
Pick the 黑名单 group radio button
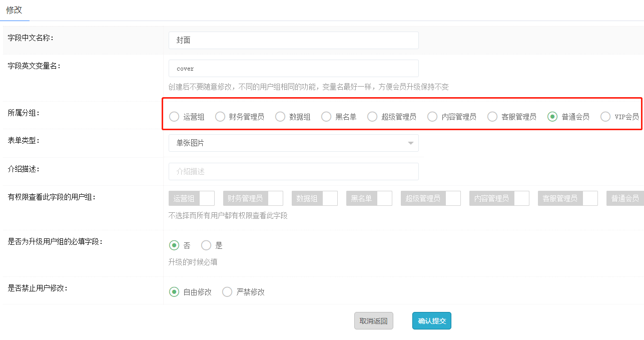(326, 117)
